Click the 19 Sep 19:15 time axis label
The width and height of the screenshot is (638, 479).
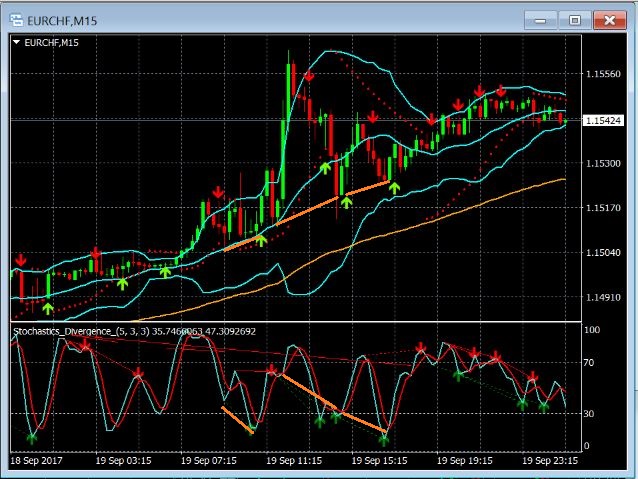tap(464, 460)
